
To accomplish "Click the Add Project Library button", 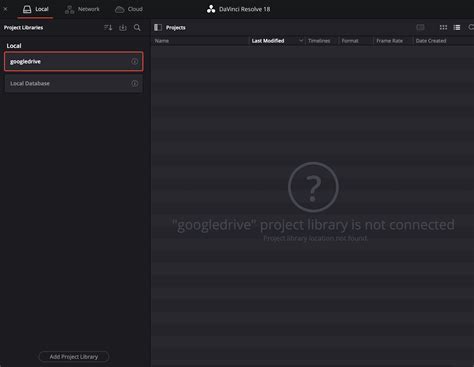I will click(74, 357).
